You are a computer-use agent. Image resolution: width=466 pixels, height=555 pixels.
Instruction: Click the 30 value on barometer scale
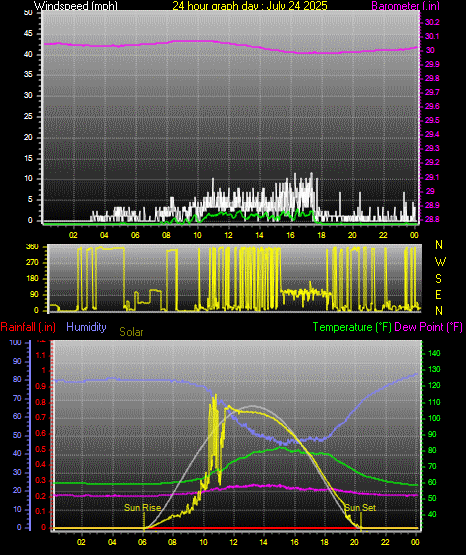click(x=430, y=50)
